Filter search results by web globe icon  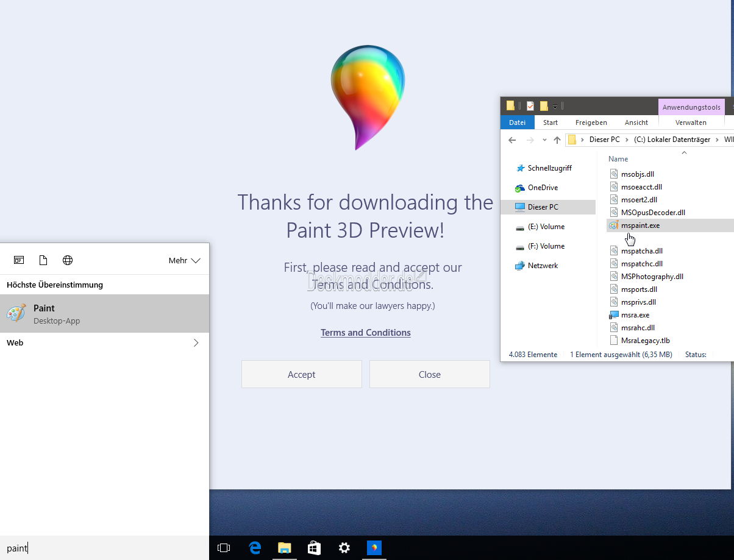[68, 260]
